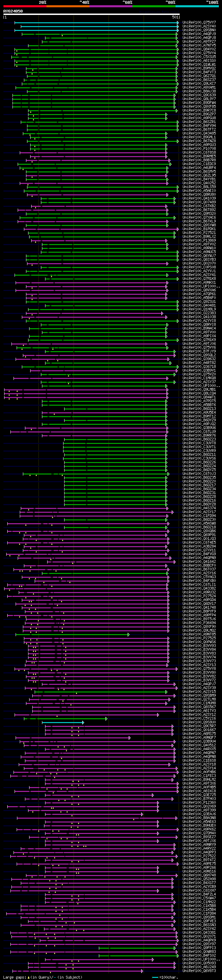Select the UniRef100_B4FVT3 label
Image resolution: width=222 pixels, height=980 pixels.
[199, 72]
